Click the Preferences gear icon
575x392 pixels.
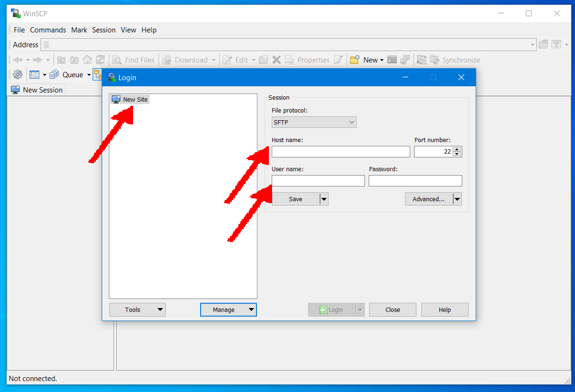point(18,74)
